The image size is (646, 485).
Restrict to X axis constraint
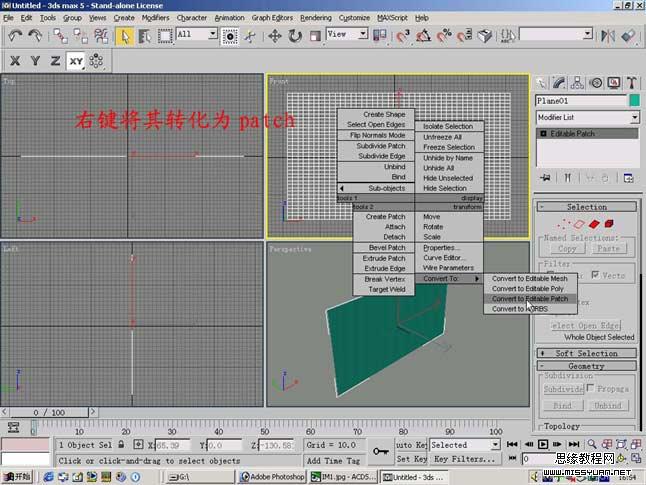click(15, 61)
